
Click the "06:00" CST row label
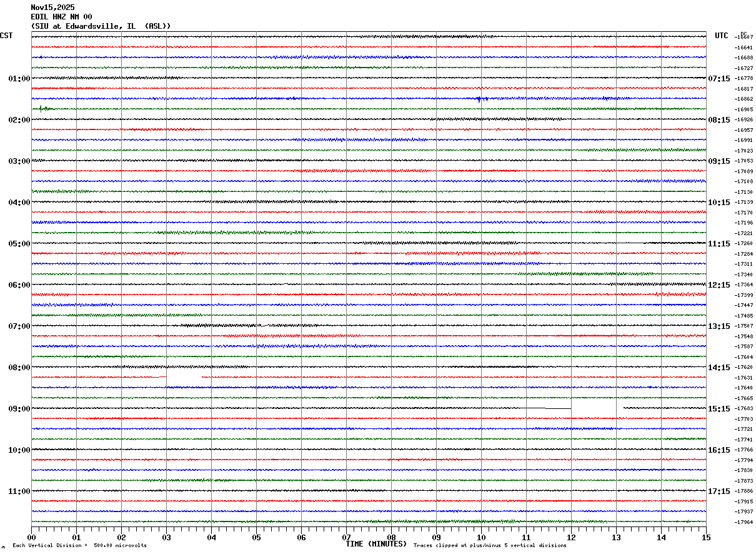click(19, 285)
